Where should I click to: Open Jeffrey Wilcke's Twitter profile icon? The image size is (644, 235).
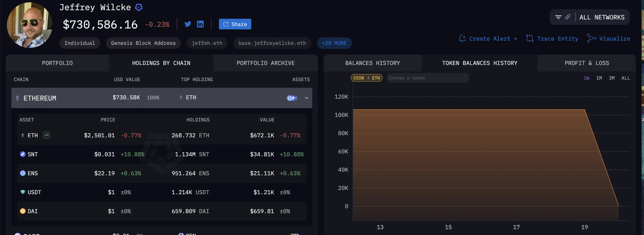tap(188, 24)
